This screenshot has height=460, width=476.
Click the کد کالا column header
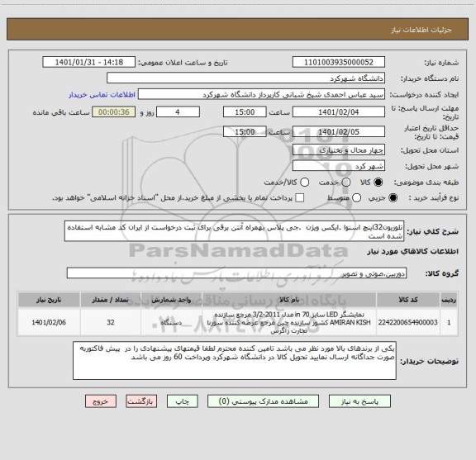click(x=408, y=300)
